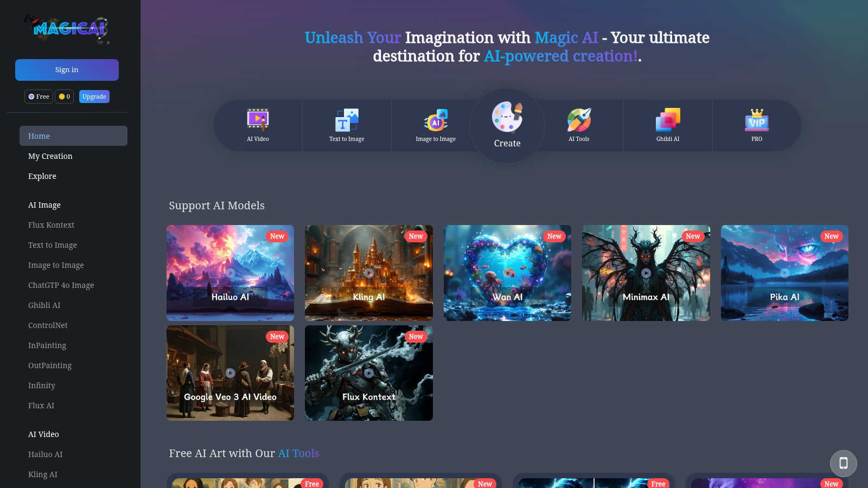Open Flux AI in sidebar
Viewport: 868px width, 488px height.
click(41, 406)
